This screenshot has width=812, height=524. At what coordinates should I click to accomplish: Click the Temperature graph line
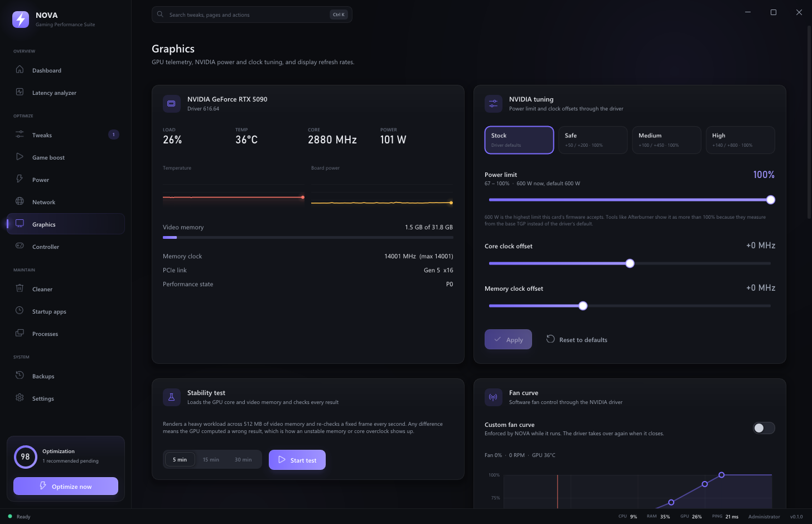coord(233,197)
